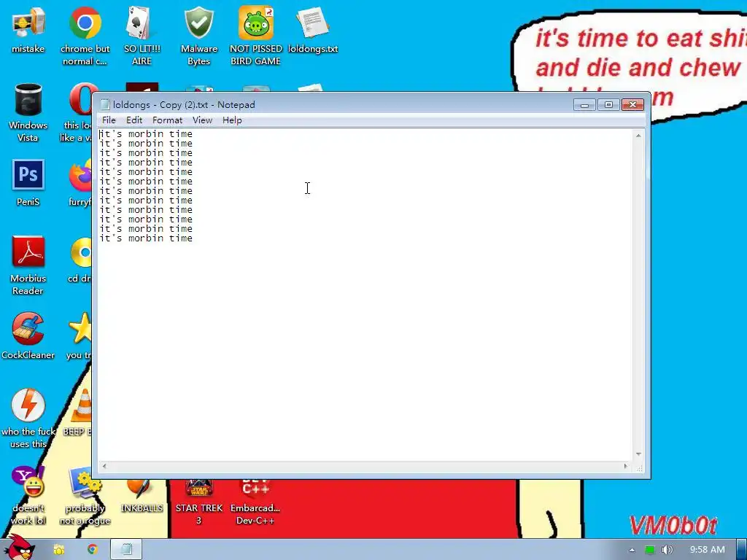Click the last 'it's morbin time' line
The height and width of the screenshot is (560, 747).
coord(146,238)
